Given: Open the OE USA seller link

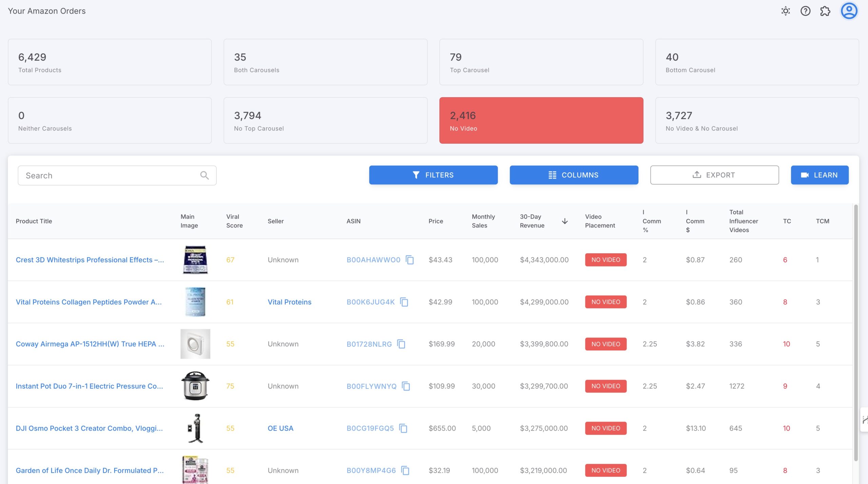Looking at the screenshot, I should (280, 428).
